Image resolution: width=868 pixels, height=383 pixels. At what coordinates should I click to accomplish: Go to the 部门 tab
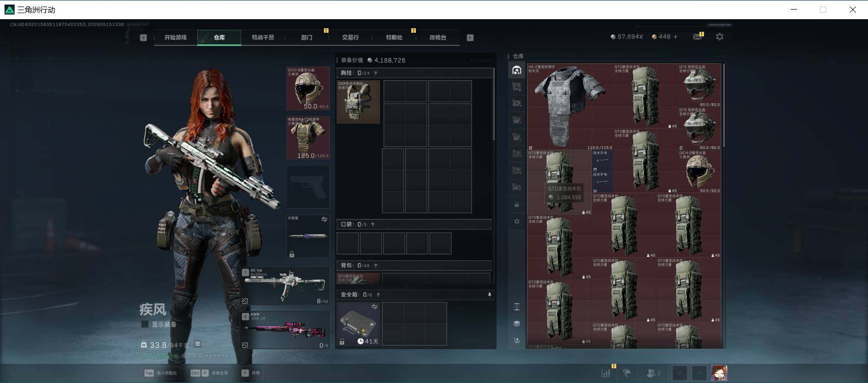pos(306,37)
